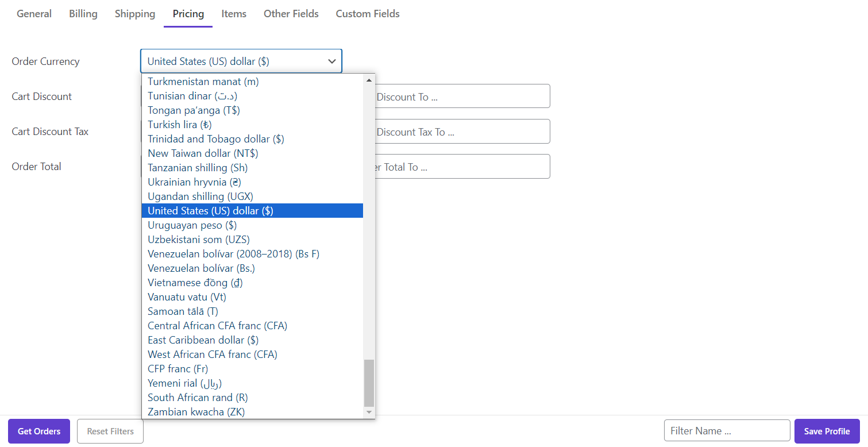Click scrollbar up arrow in currency list
Viewport: 868px width, 447px height.
click(x=369, y=80)
